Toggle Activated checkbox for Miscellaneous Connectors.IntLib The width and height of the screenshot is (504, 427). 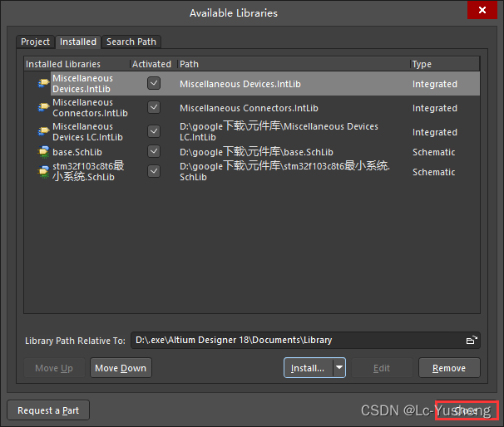pyautogui.click(x=153, y=107)
